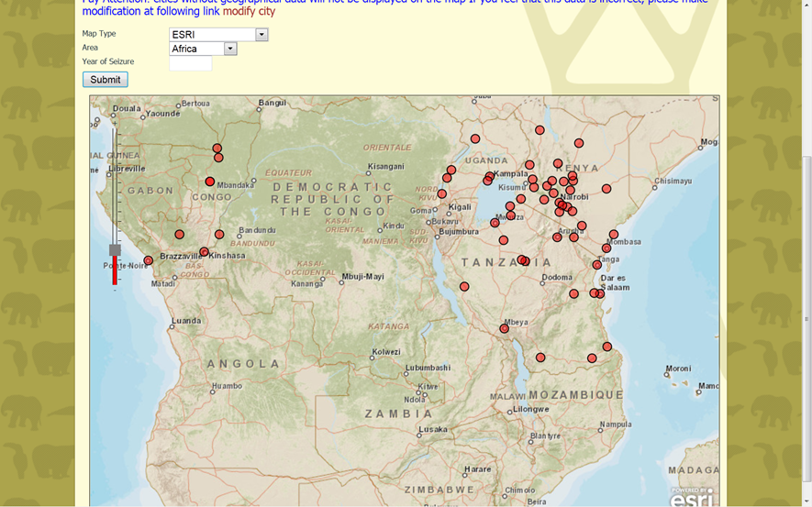This screenshot has height=507, width=812.
Task: Expand the Area dropdown showing Africa
Action: tap(230, 49)
